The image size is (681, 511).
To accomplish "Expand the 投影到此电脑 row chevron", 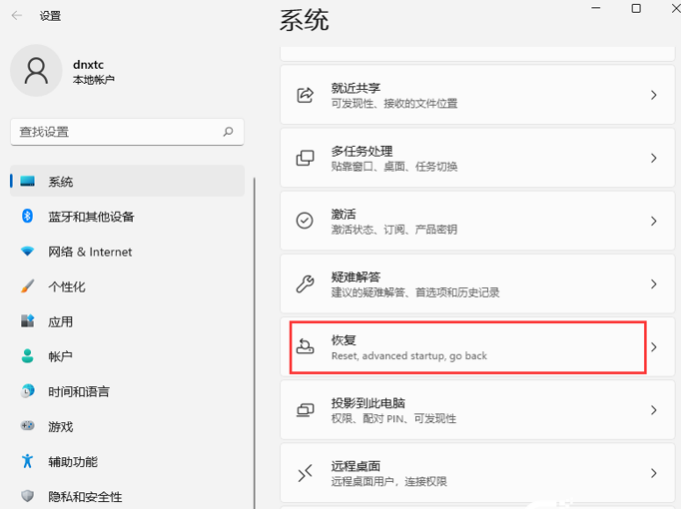I will tap(654, 410).
